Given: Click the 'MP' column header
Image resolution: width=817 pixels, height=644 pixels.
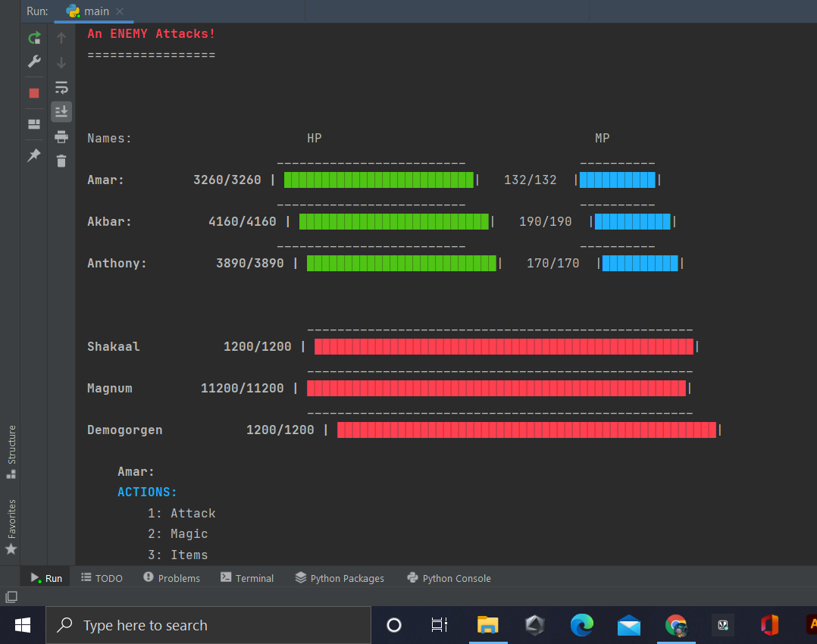Looking at the screenshot, I should coord(603,138).
